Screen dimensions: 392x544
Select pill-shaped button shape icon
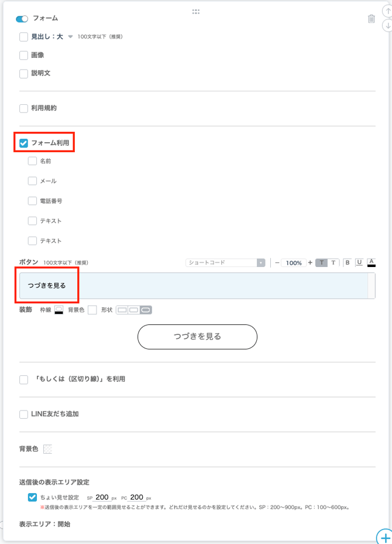146,310
